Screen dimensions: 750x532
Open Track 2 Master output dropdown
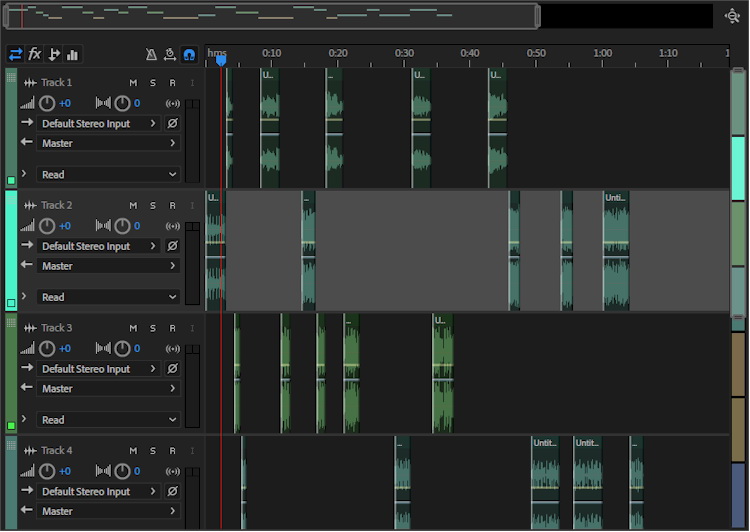pyautogui.click(x=108, y=266)
